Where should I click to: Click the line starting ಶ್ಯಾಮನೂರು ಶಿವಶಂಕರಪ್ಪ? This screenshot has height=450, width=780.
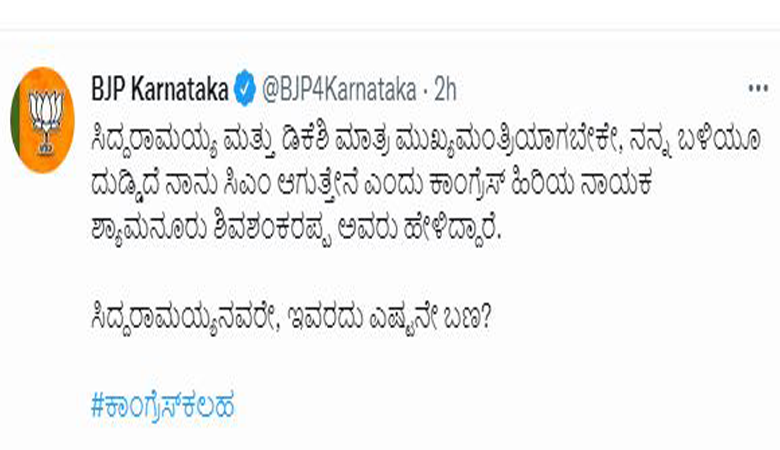296,230
